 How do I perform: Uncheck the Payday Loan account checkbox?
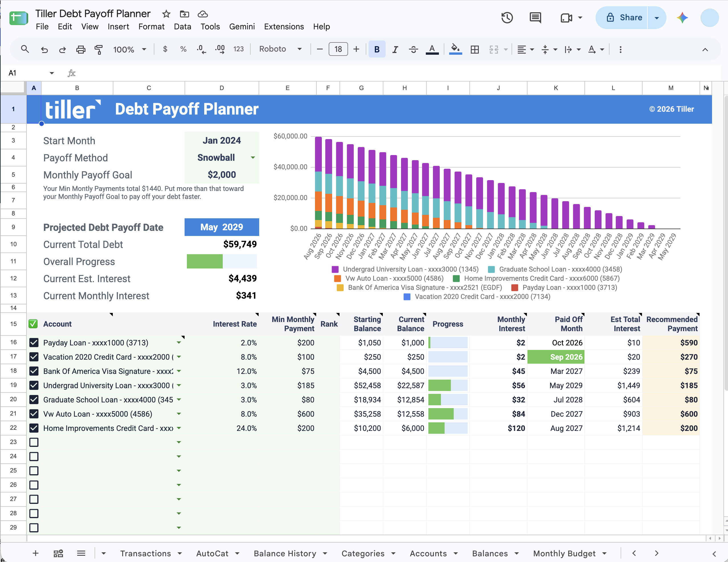pyautogui.click(x=34, y=343)
